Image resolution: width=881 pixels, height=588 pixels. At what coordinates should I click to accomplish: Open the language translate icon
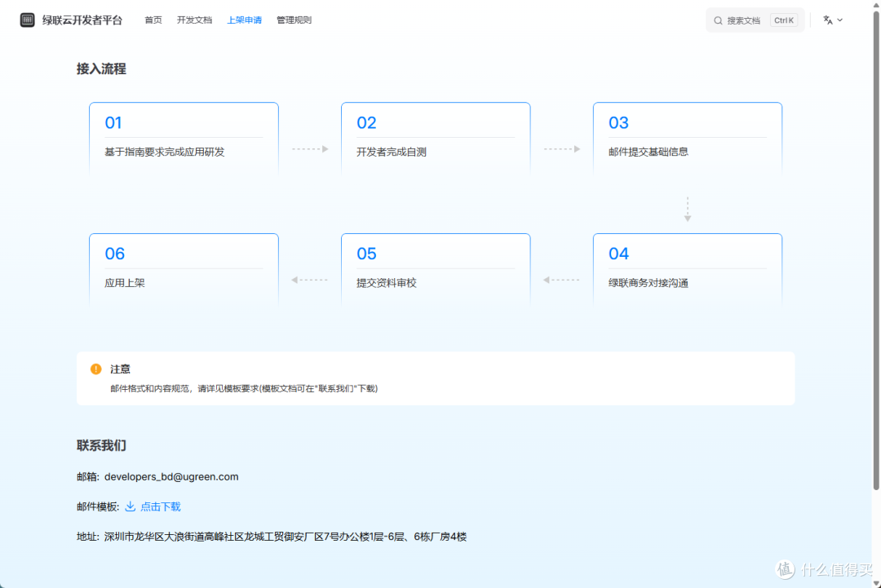coord(828,20)
